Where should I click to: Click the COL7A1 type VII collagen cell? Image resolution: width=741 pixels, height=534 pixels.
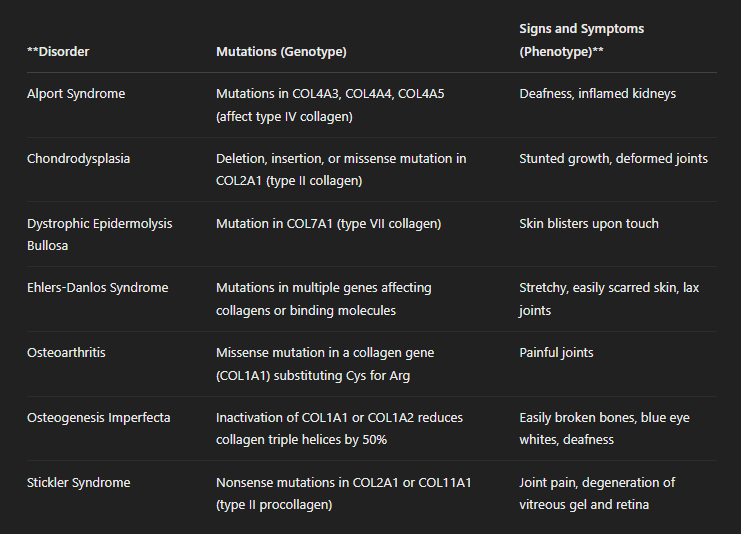coord(328,223)
